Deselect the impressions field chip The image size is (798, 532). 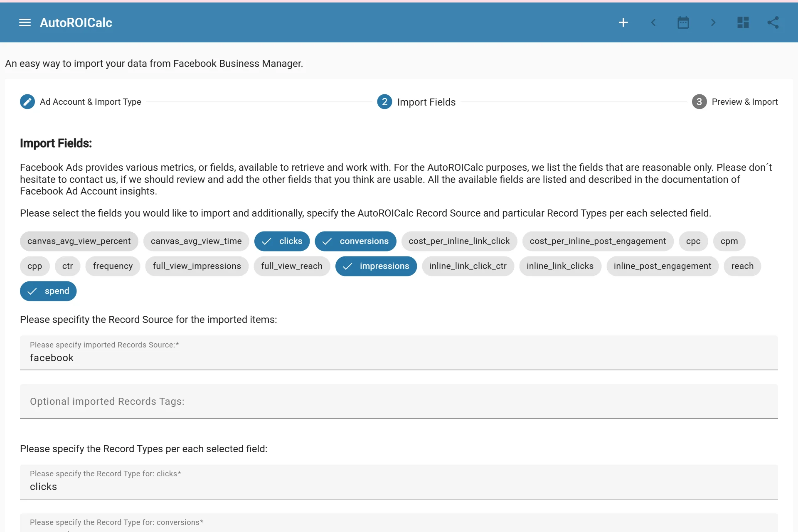point(376,266)
